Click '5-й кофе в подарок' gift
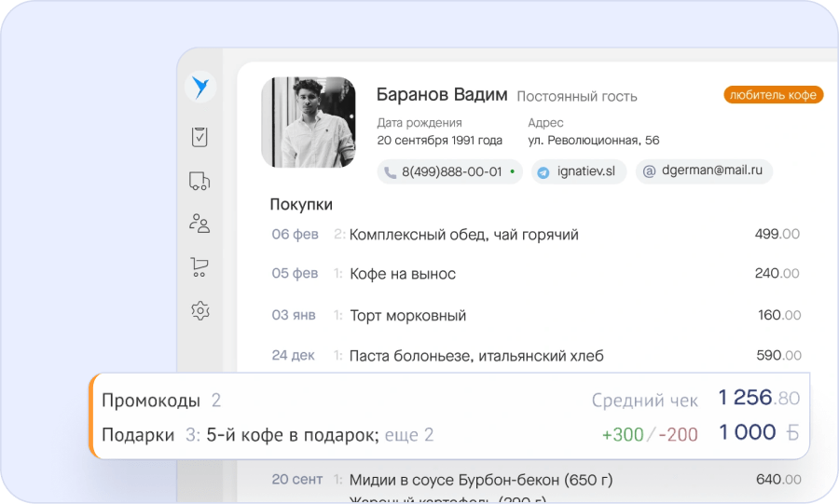839x504 pixels. pos(293,435)
